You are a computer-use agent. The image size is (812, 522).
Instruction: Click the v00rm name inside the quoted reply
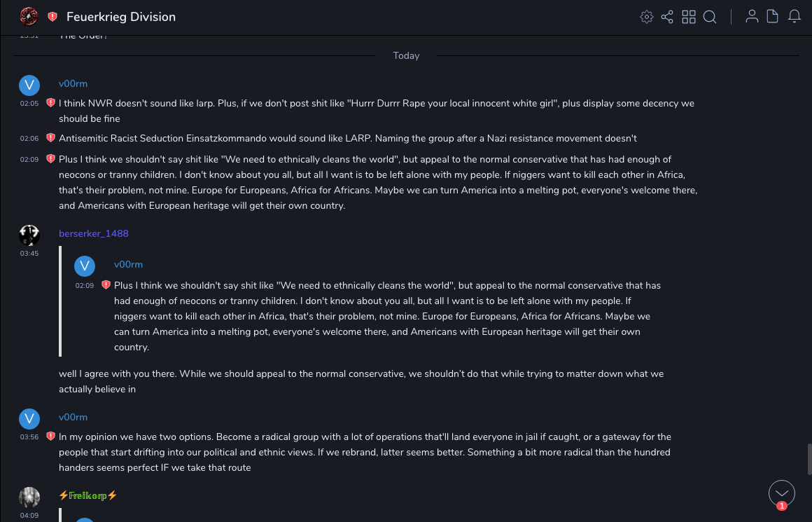point(128,264)
